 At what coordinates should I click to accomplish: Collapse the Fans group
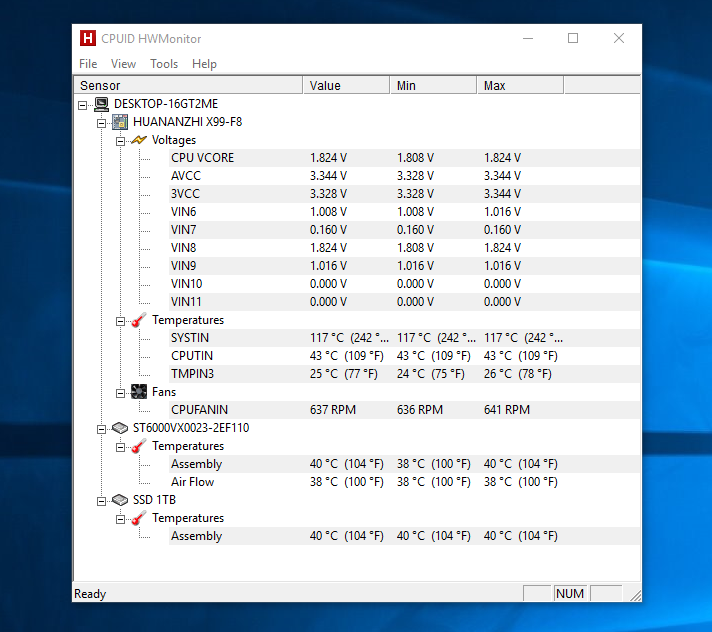[120, 393]
